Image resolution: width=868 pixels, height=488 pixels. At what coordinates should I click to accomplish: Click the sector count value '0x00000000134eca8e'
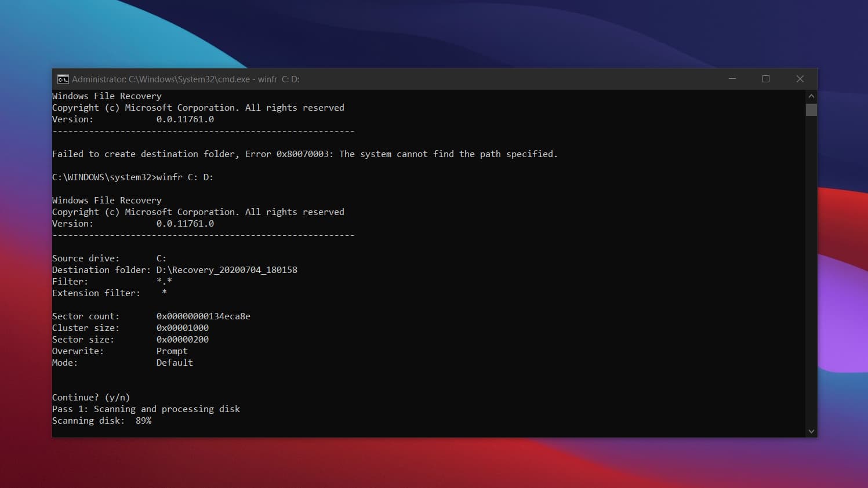pyautogui.click(x=204, y=316)
